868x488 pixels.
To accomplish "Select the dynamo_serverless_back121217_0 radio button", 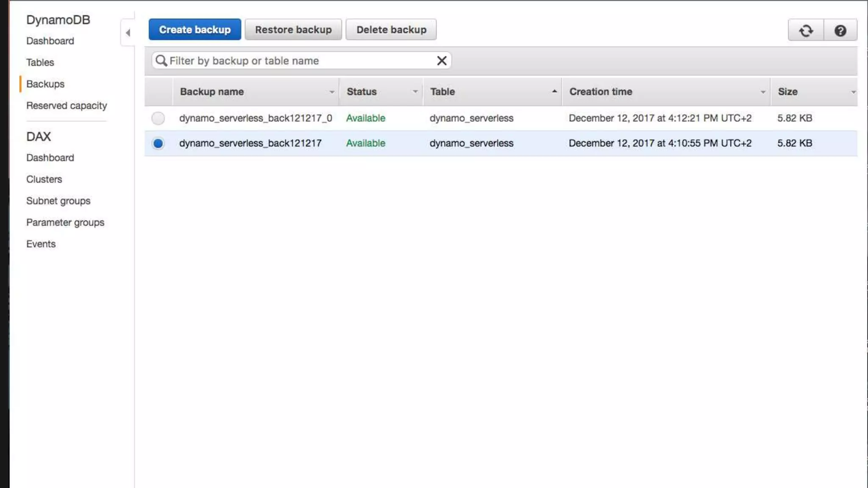I will [x=158, y=118].
